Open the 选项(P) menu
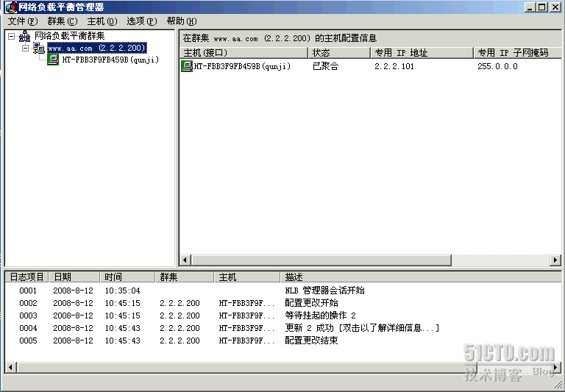Image resolution: width=565 pixels, height=392 pixels. [141, 21]
